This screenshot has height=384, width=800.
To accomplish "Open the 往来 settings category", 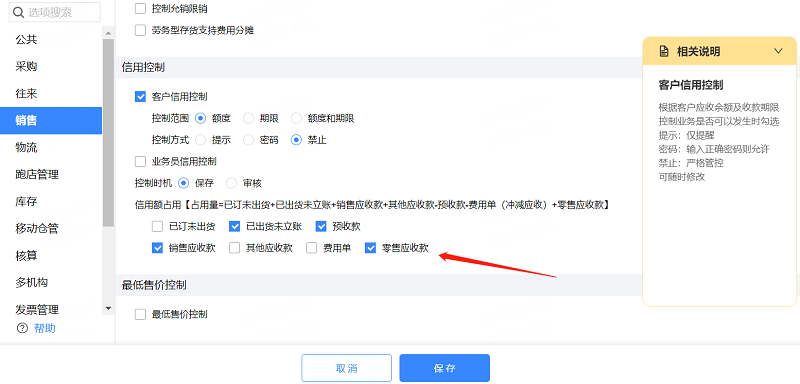I will click(51, 93).
